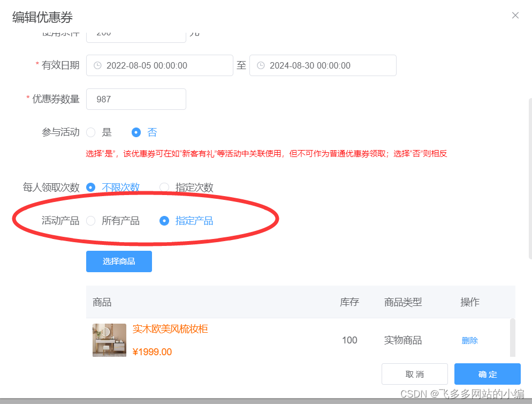The image size is (532, 404).
Task: Delete the 实木欧美风梳妆柜 row via 删除
Action: (x=469, y=340)
